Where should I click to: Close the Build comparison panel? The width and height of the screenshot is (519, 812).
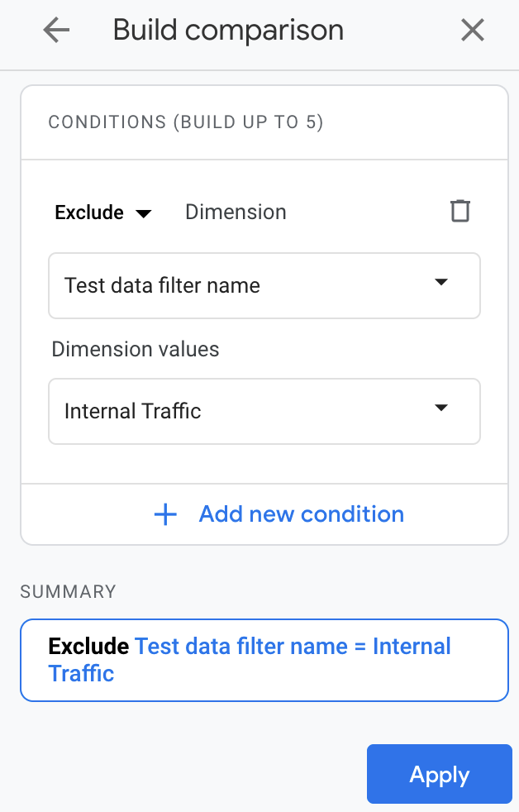(473, 30)
